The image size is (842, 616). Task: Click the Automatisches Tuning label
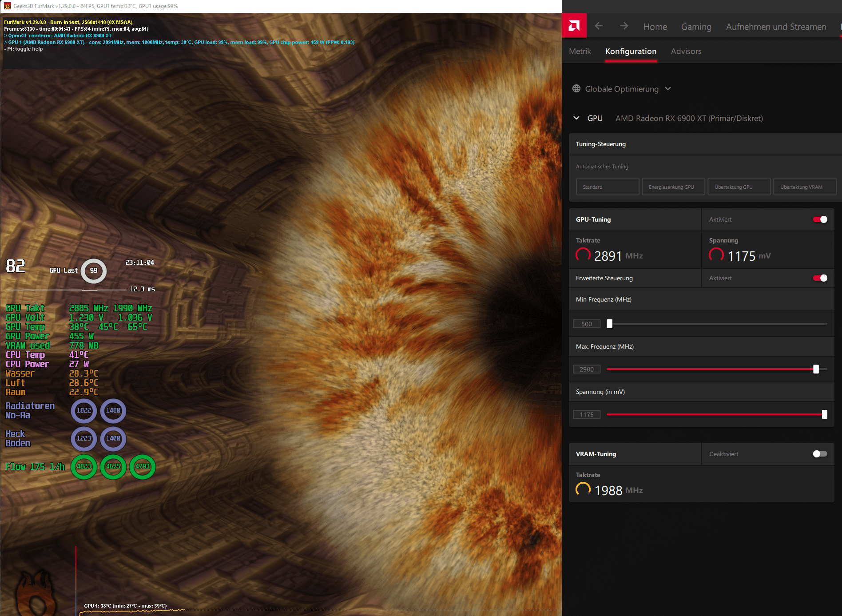602,167
